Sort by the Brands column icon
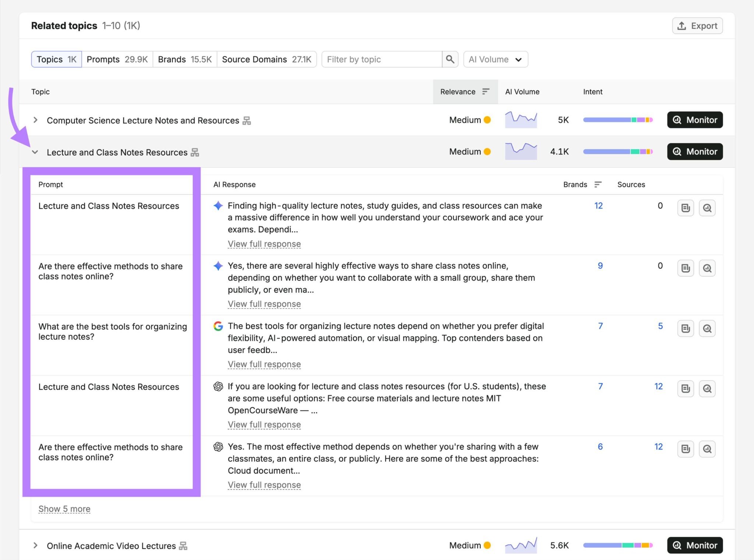Viewport: 754px width, 560px height. tap(598, 184)
